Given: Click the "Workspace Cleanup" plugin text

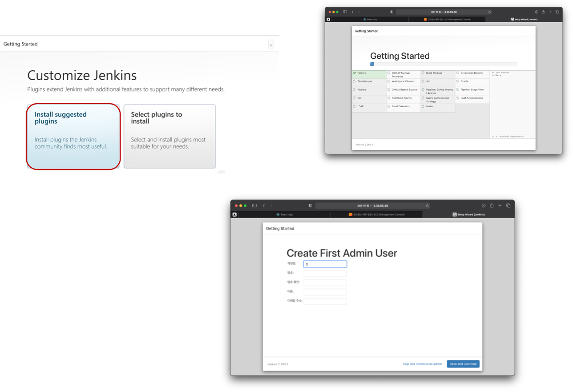Looking at the screenshot, I should [x=403, y=81].
